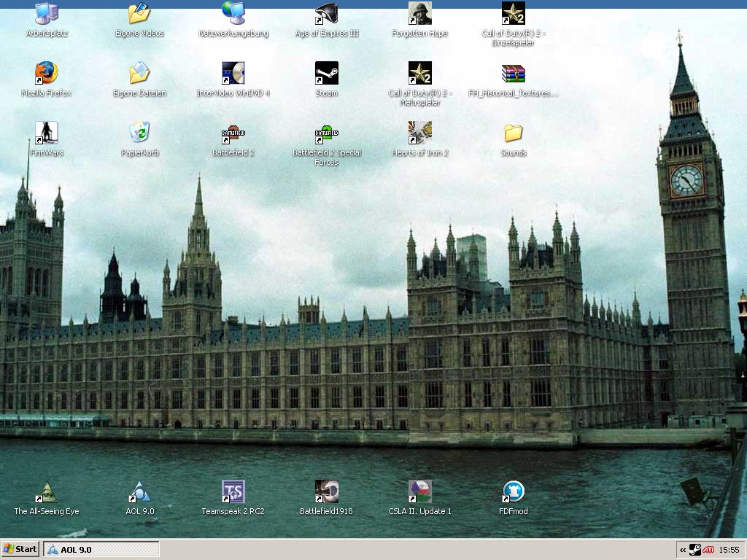Expand hidden system tray icons
This screenshot has height=560, width=747.
683,550
